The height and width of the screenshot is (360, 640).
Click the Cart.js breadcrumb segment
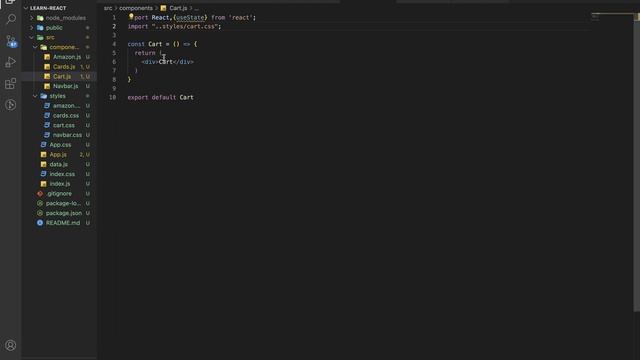(178, 8)
